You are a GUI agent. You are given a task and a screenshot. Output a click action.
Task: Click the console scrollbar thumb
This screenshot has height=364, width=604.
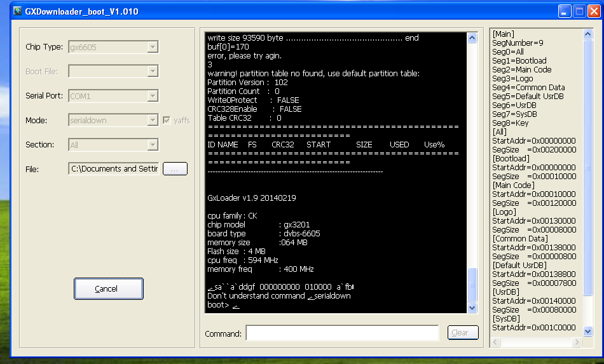click(x=472, y=285)
